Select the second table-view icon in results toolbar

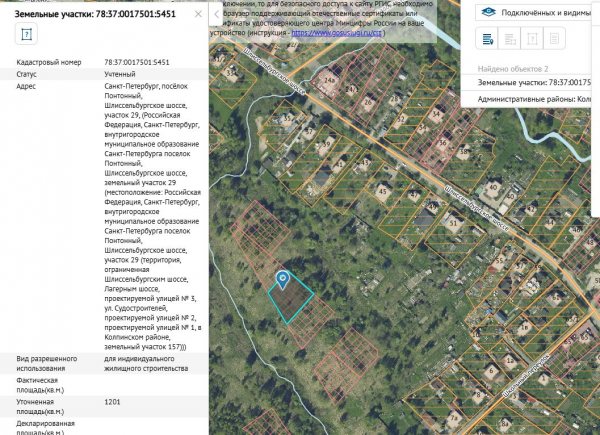coord(510,39)
